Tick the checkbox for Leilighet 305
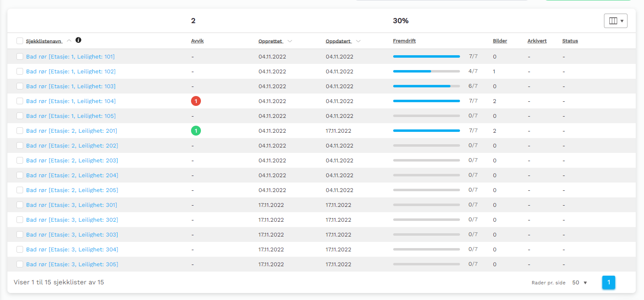Viewport: 644px width, 300px height. pos(20,264)
